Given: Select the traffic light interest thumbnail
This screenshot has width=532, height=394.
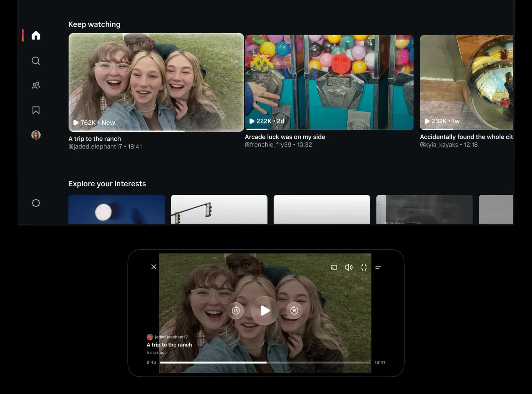Looking at the screenshot, I should tap(219, 209).
